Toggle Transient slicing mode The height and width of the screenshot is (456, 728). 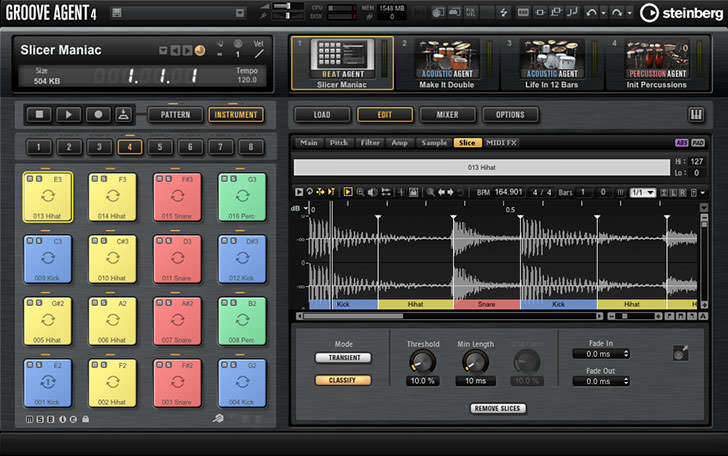344,358
